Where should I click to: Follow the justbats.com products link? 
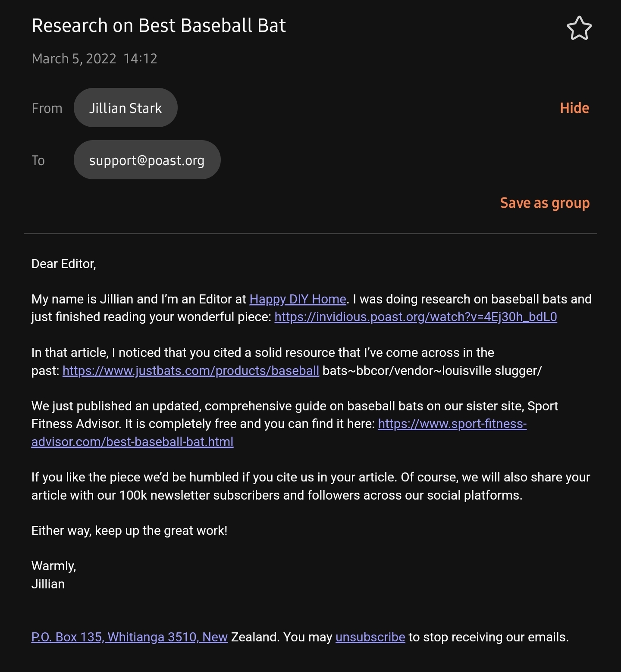191,371
